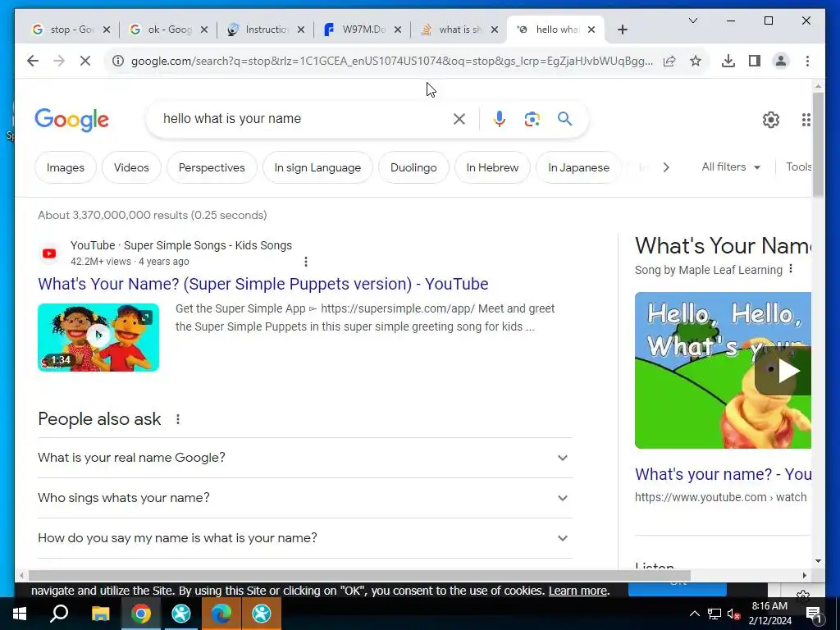Click muted volume icon in tray
The height and width of the screenshot is (630, 840).
pyautogui.click(x=734, y=614)
